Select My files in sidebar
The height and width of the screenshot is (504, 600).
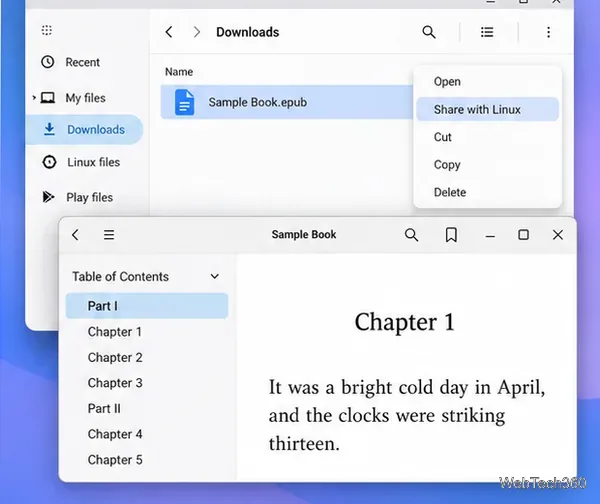pos(73,98)
